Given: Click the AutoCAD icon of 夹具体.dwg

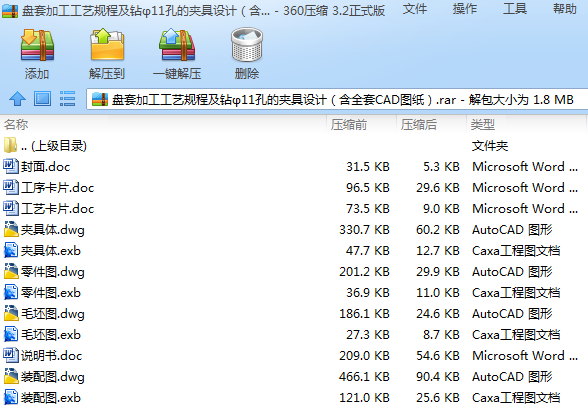Looking at the screenshot, I should pos(10,229).
